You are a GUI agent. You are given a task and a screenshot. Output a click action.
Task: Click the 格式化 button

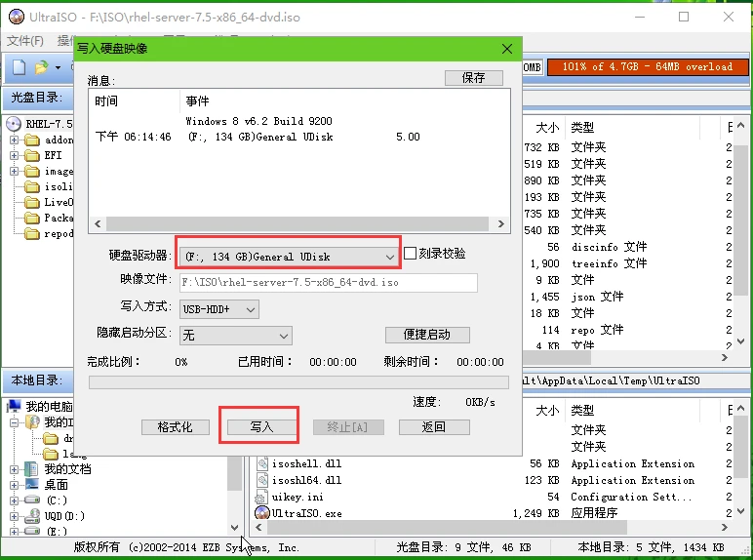coord(176,427)
